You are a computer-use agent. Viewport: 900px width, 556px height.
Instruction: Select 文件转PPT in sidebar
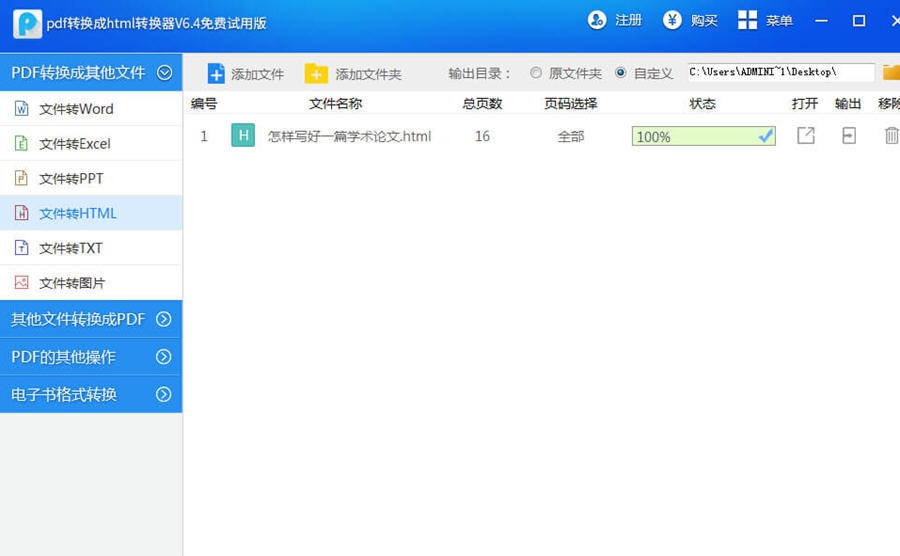click(x=91, y=178)
